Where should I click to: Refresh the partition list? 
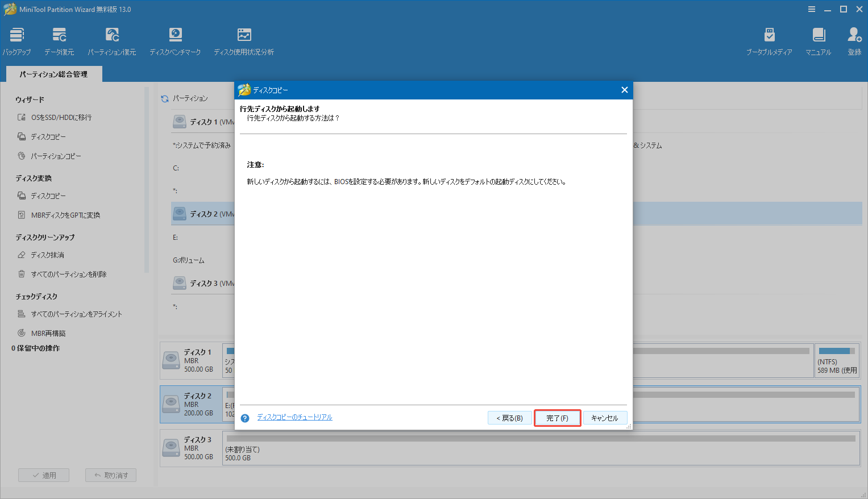pos(165,98)
